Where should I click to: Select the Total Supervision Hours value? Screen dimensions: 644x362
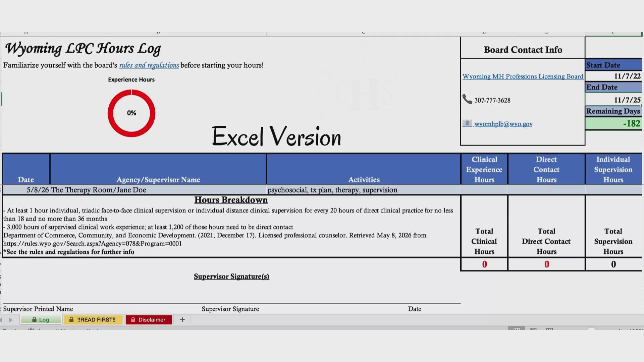tap(613, 264)
